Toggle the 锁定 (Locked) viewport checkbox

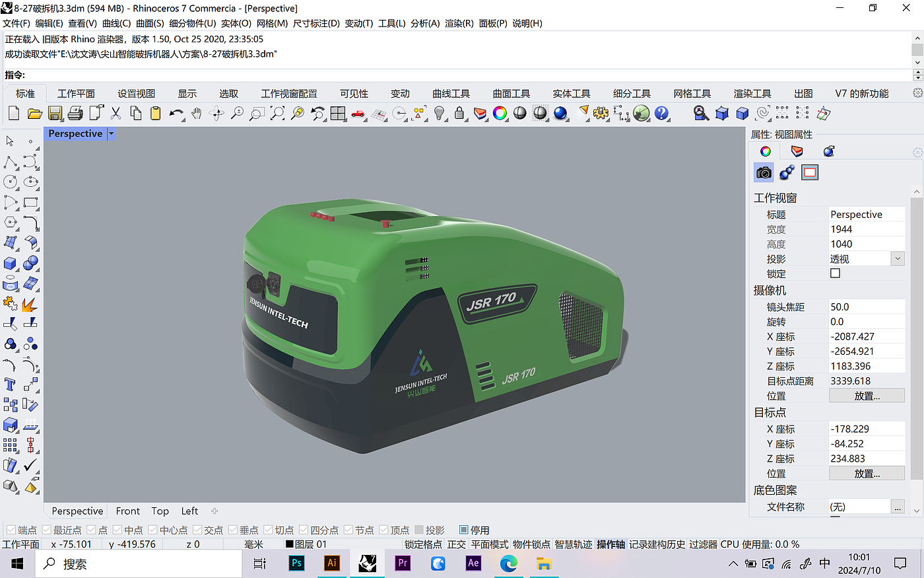pos(835,273)
